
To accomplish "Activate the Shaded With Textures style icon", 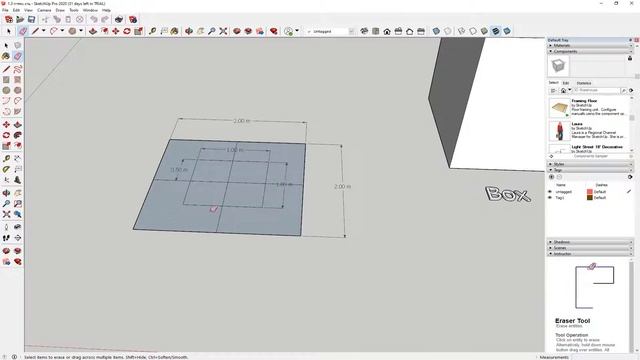I will click(x=496, y=31).
